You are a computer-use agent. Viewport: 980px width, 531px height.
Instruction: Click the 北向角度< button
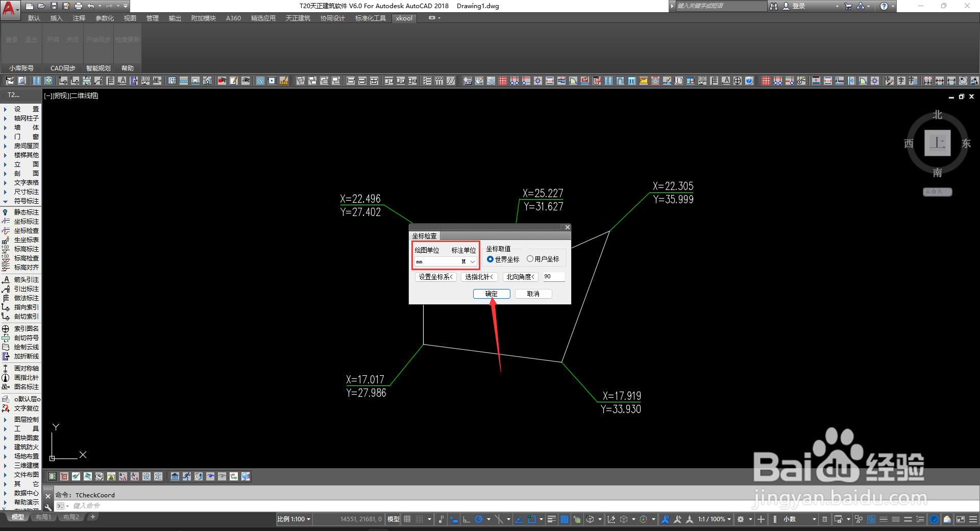click(520, 277)
